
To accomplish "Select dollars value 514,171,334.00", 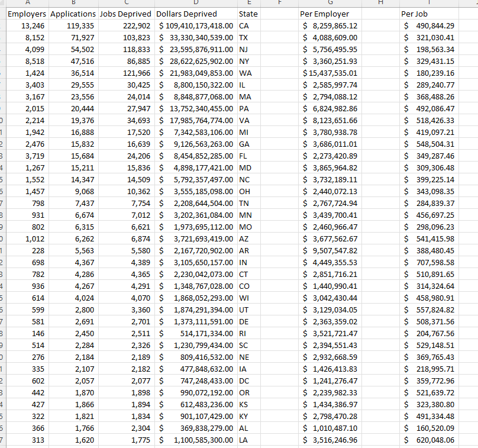I will [x=196, y=334].
